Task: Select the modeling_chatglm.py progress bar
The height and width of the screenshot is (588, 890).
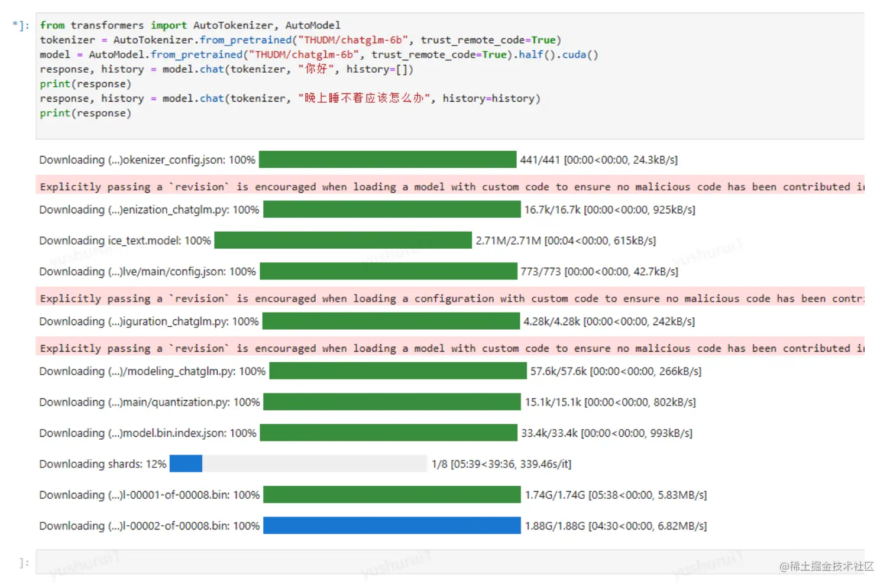Action: click(x=398, y=371)
